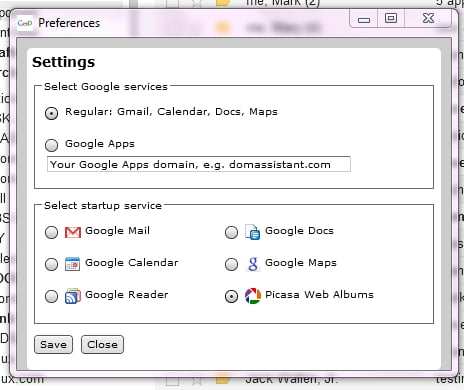
Task: Click the Google Maps g icon
Action: 253,264
